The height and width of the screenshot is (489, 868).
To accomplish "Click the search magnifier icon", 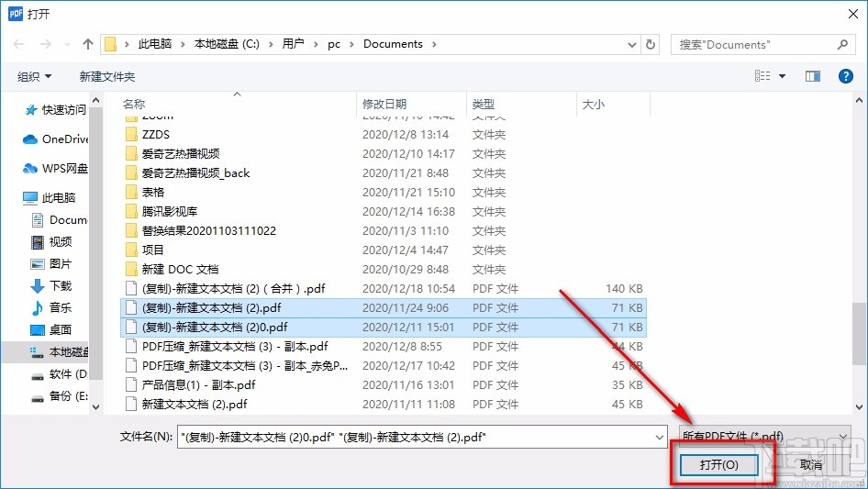I will pyautogui.click(x=842, y=44).
